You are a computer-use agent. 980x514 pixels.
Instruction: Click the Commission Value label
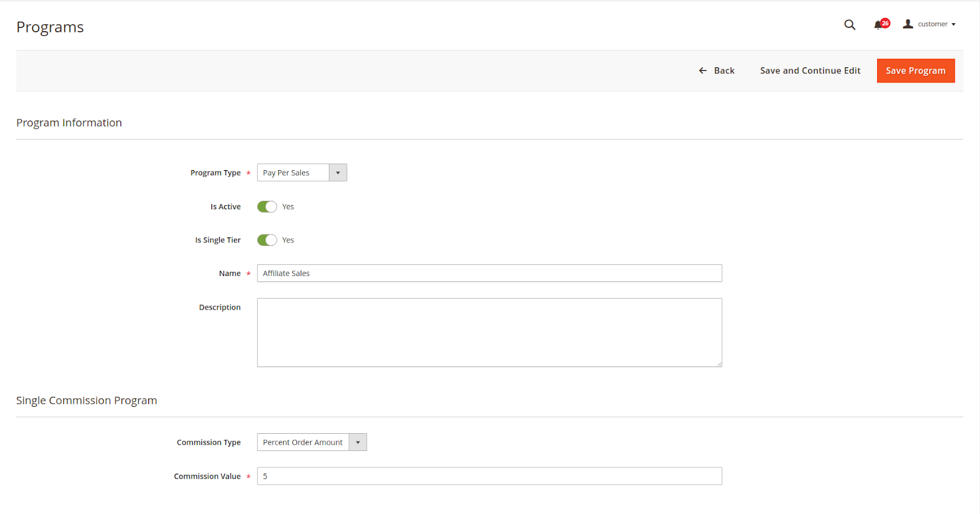(x=207, y=476)
